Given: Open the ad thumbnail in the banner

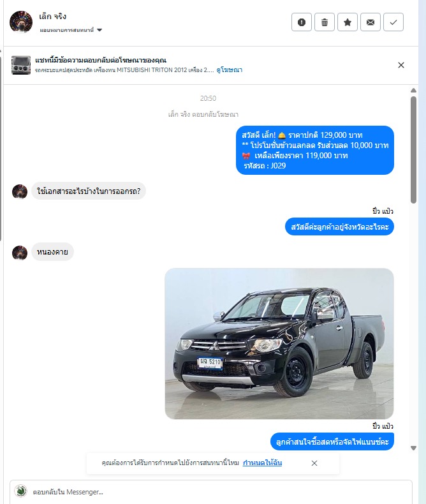Looking at the screenshot, I should tap(21, 65).
